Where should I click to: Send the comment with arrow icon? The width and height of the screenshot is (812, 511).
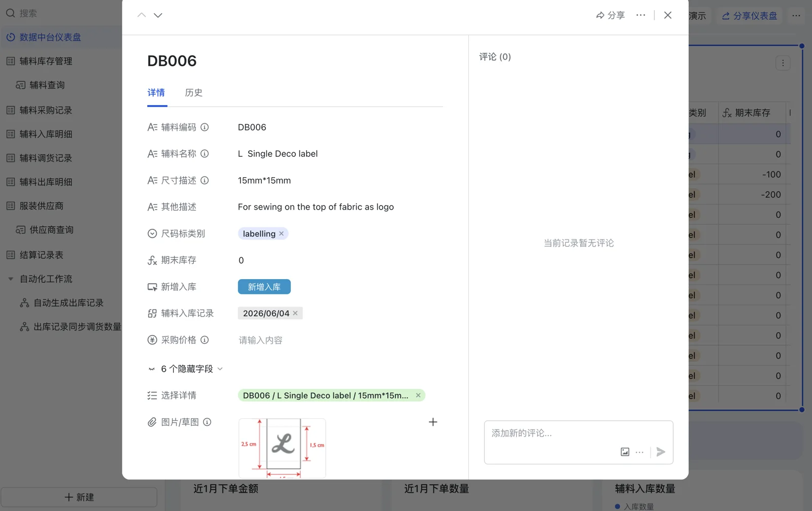[661, 452]
